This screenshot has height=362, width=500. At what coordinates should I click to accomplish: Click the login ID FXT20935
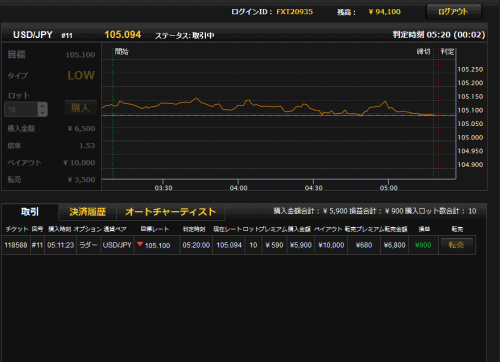(295, 12)
